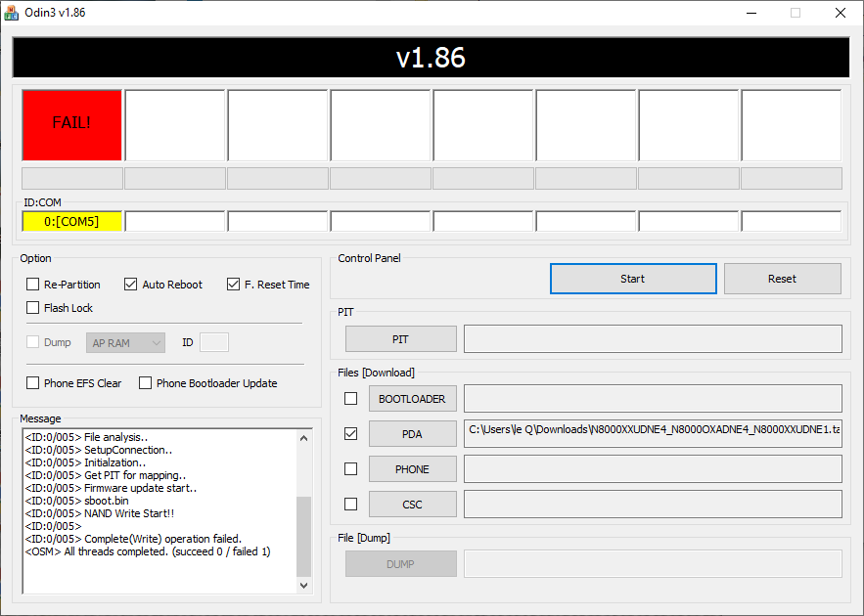Click 'SetupConnection..' log line
This screenshot has height=616, width=864.
click(99, 450)
